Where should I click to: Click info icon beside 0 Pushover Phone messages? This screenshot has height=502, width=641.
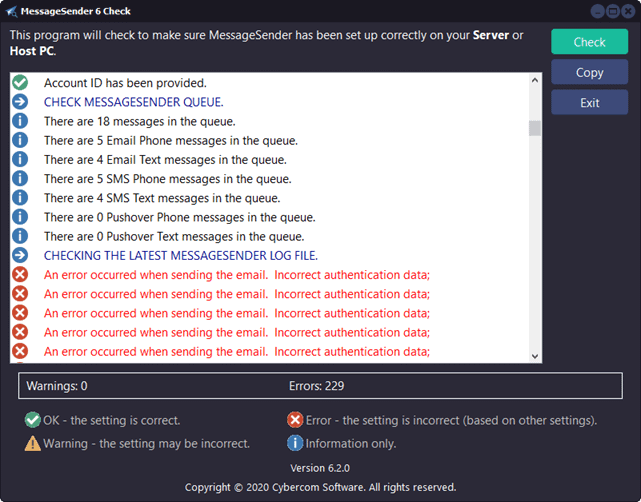tap(20, 217)
